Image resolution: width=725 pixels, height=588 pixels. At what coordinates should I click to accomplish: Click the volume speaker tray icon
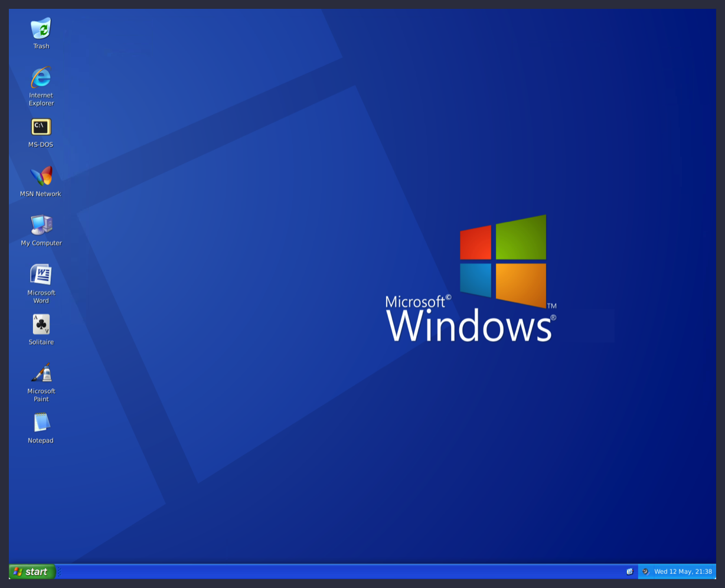pos(645,571)
